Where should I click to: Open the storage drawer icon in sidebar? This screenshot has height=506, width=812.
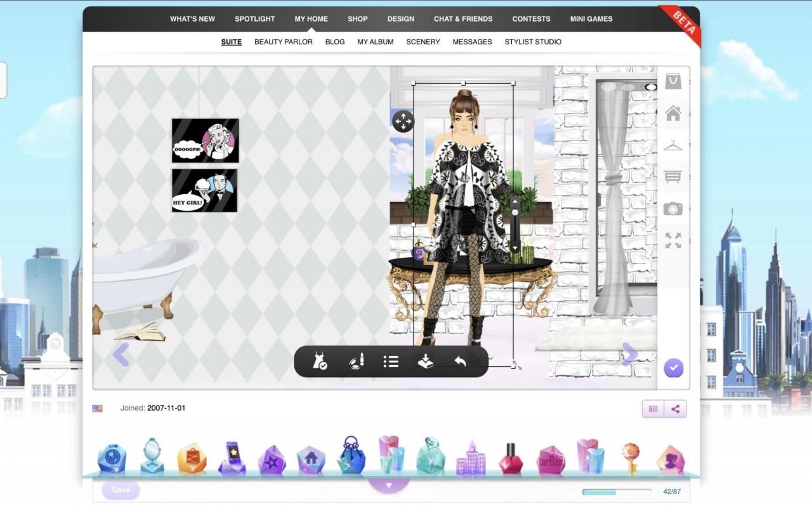pos(673,176)
